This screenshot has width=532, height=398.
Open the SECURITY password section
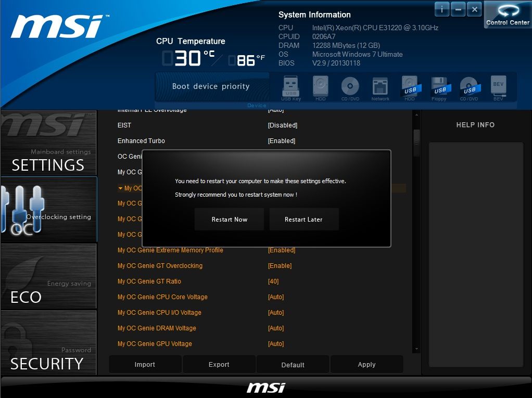48,342
